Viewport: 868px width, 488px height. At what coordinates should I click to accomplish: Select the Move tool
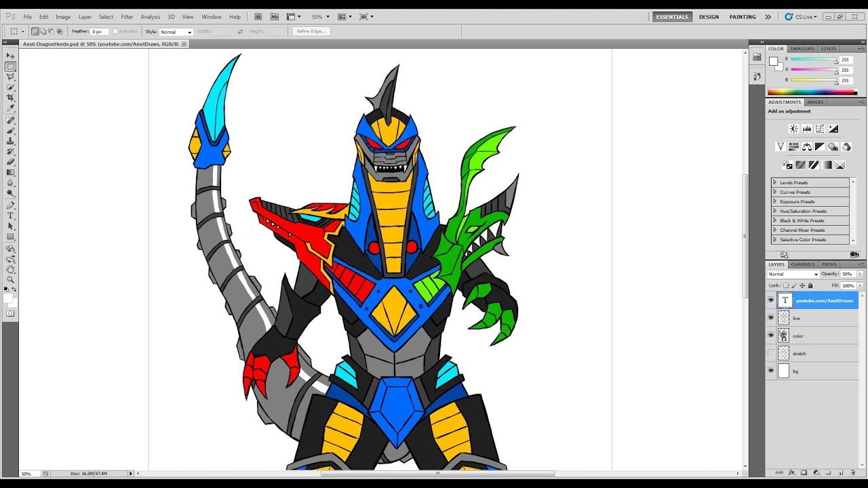[x=10, y=56]
